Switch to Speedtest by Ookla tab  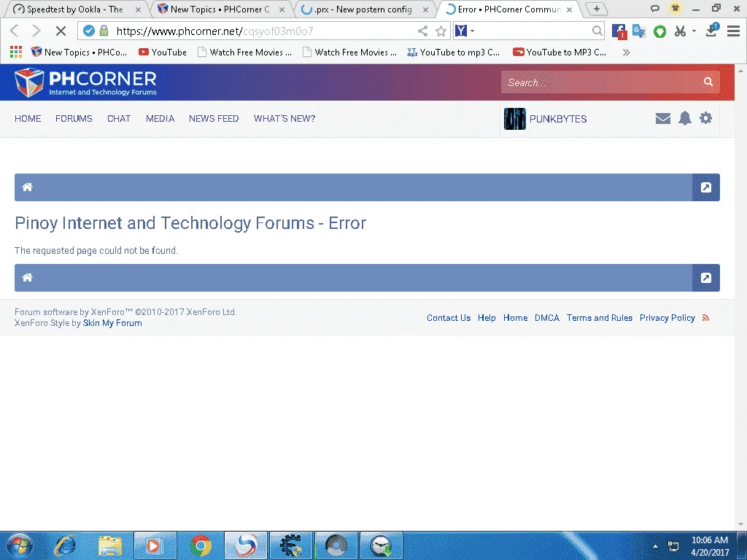tap(75, 9)
